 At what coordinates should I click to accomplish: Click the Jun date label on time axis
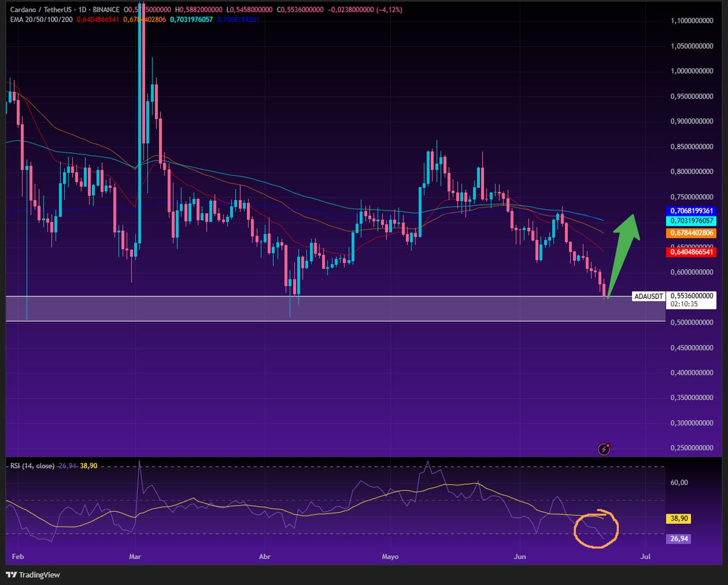point(520,556)
